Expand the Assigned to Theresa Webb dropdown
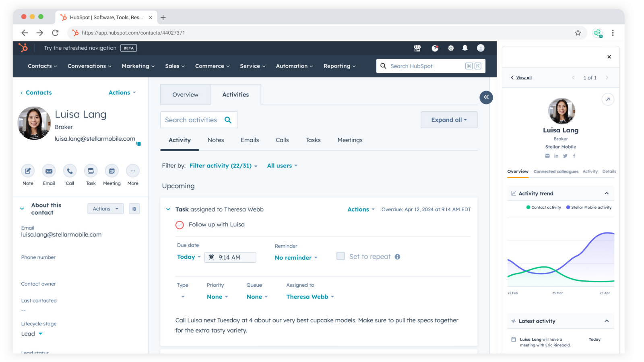This screenshot has width=644, height=362. click(x=310, y=297)
